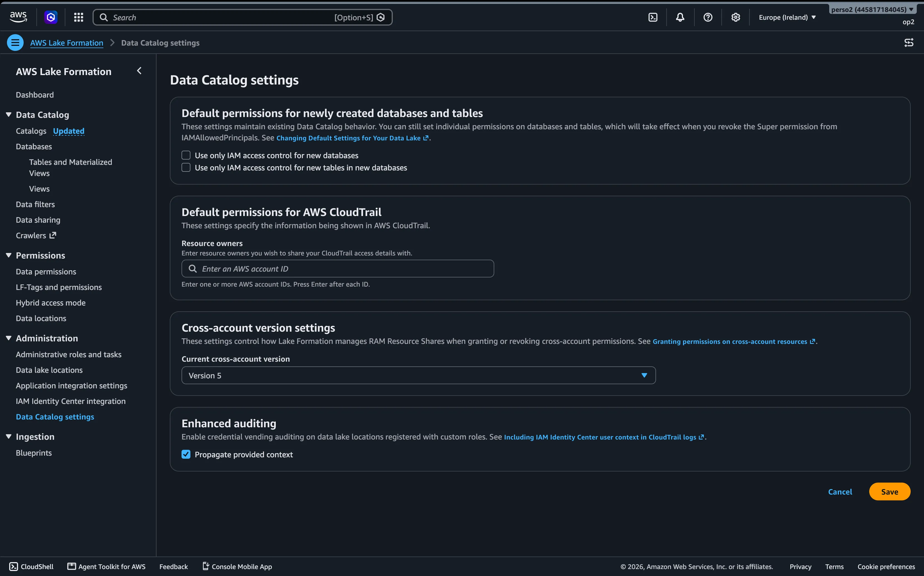
Task: Collapse the Data Catalog section
Action: click(9, 115)
